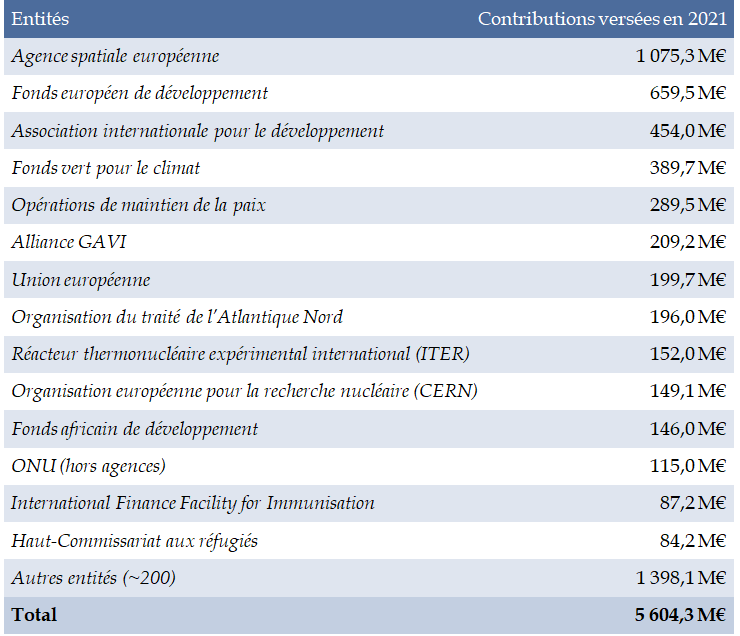Select the 389,7 M€ value
This screenshot has height=636, width=740.
tap(688, 168)
